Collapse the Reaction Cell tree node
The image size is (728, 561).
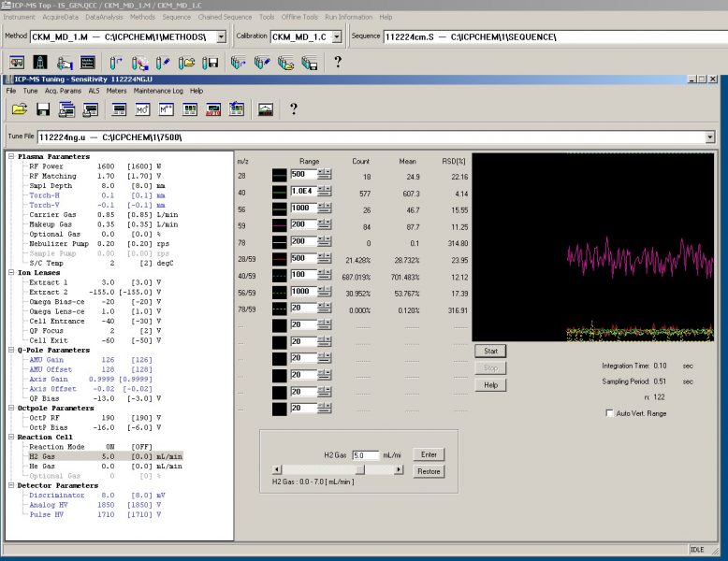click(x=11, y=437)
